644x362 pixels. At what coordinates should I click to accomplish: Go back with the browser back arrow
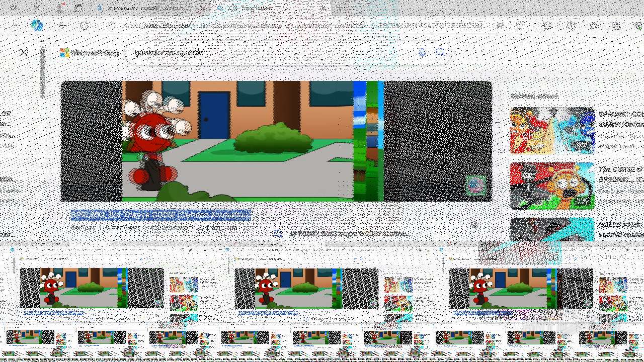61,25
